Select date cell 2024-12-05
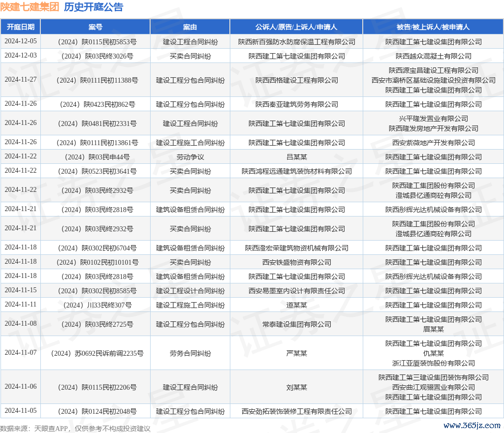504x433 pixels. pyautogui.click(x=21, y=41)
